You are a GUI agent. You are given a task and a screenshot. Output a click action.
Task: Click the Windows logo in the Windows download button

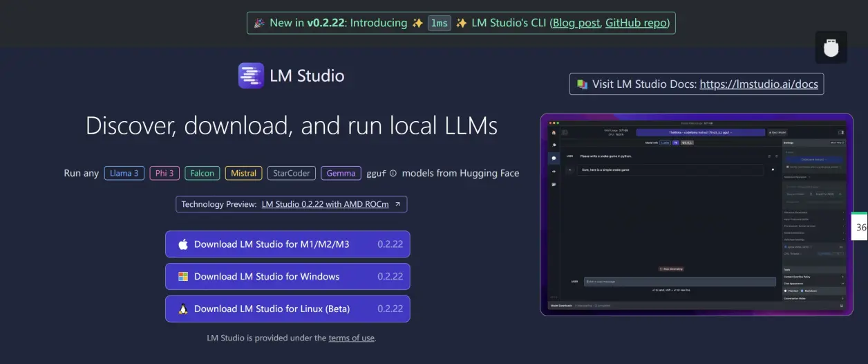pos(183,277)
